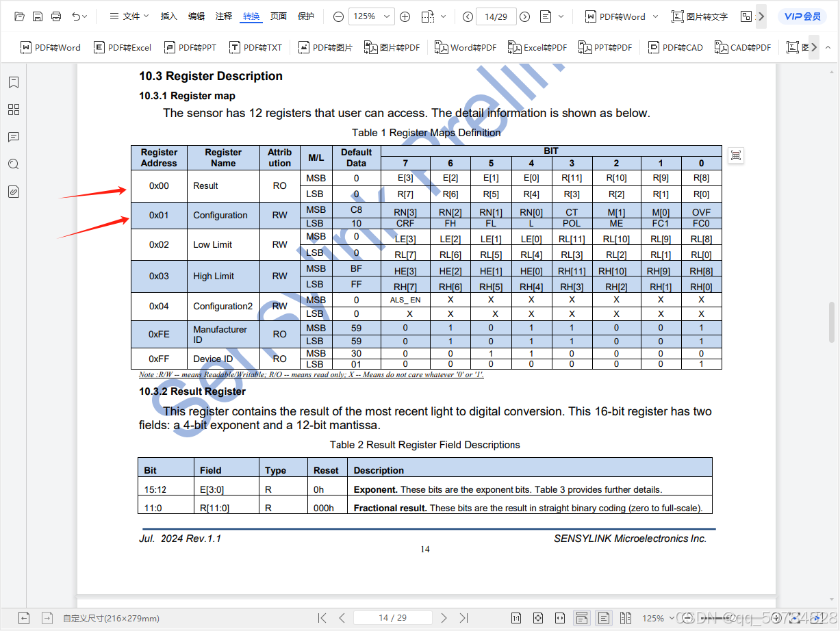Image resolution: width=840 pixels, height=631 pixels.
Task: Go to next page in bottom bar
Action: [444, 618]
